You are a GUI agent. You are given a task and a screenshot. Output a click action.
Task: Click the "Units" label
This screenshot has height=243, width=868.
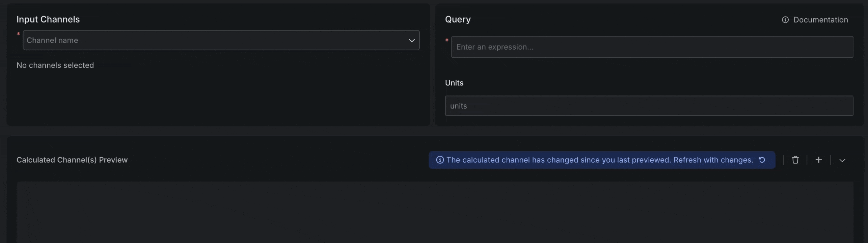[454, 83]
